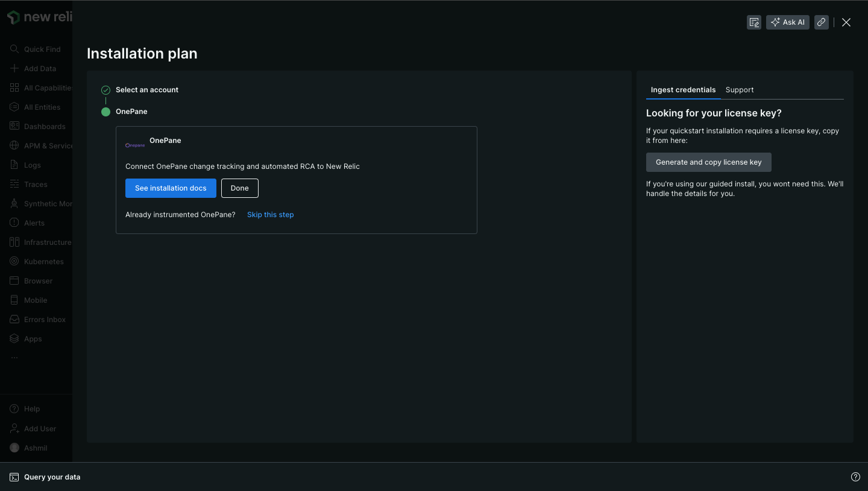This screenshot has width=868, height=491.
Task: Click 'Already instrumented OnePane?' text
Action: click(x=180, y=215)
